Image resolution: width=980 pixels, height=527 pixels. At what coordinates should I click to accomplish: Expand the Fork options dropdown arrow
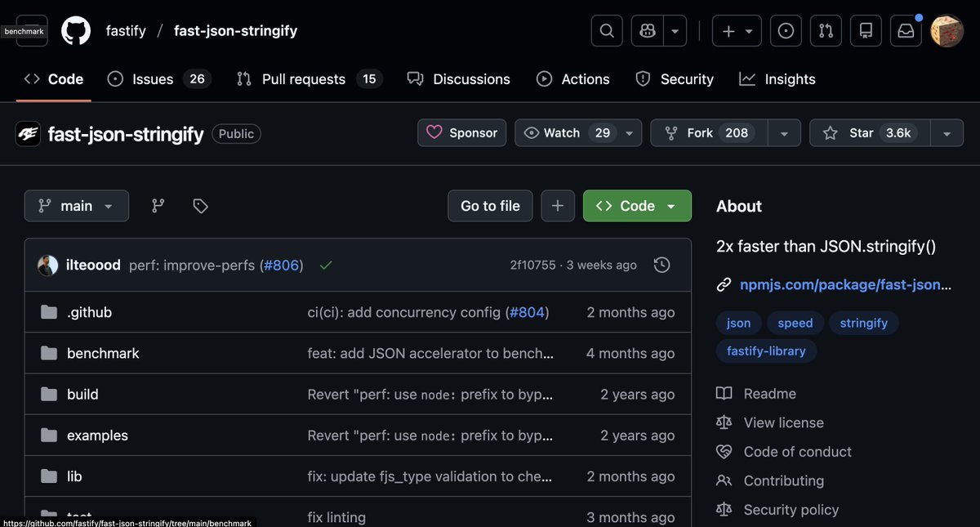click(x=784, y=132)
